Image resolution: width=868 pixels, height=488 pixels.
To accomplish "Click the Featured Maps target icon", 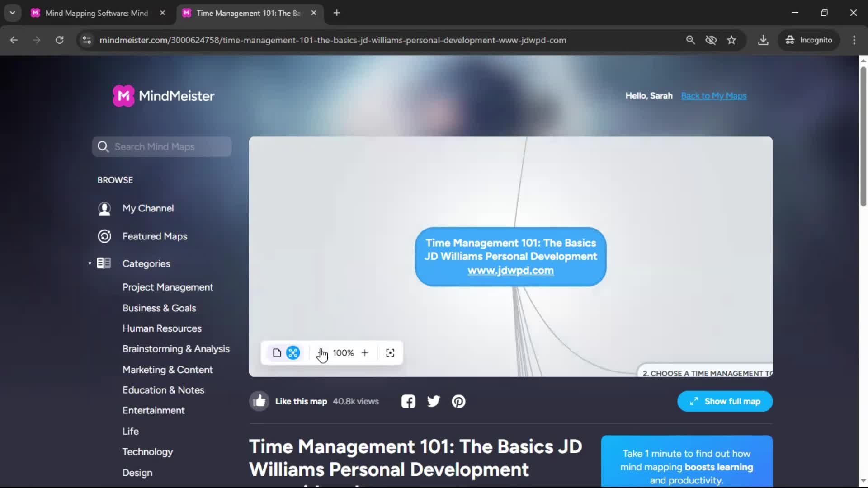I will coord(104,236).
